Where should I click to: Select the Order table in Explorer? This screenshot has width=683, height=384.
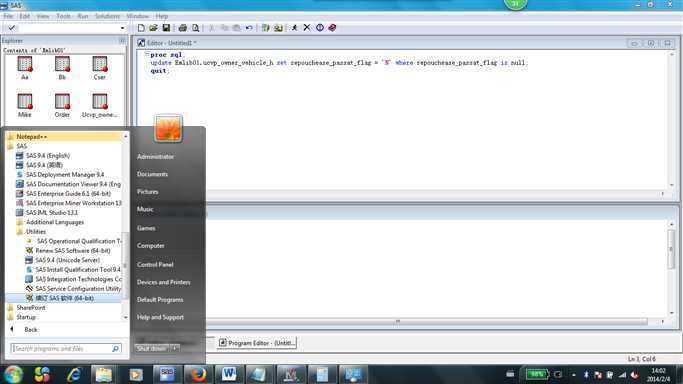(62, 106)
